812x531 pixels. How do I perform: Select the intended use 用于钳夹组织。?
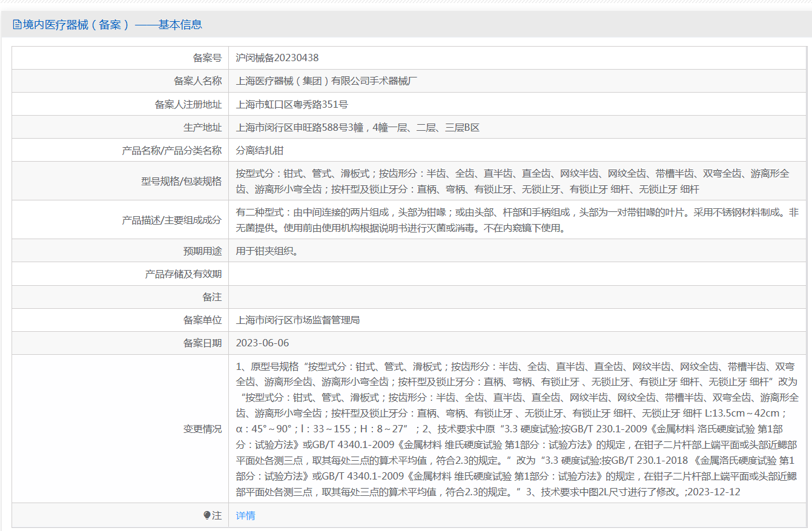pos(267,251)
